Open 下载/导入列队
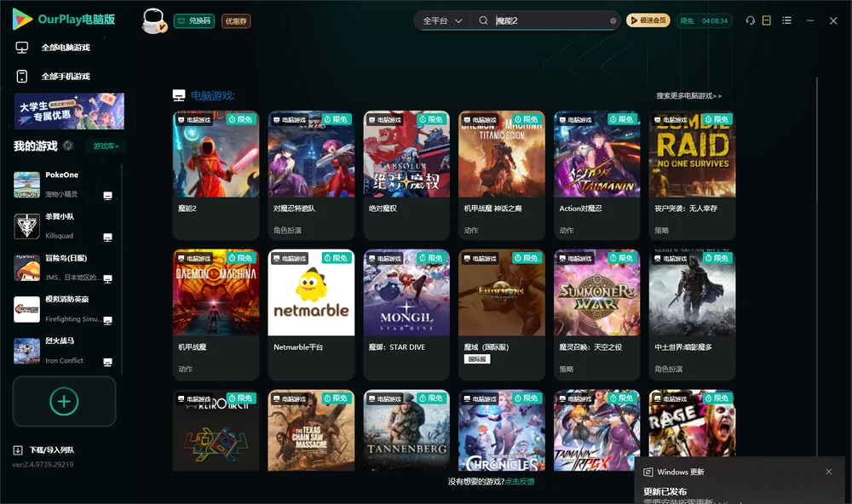852x504 pixels. 44,450
